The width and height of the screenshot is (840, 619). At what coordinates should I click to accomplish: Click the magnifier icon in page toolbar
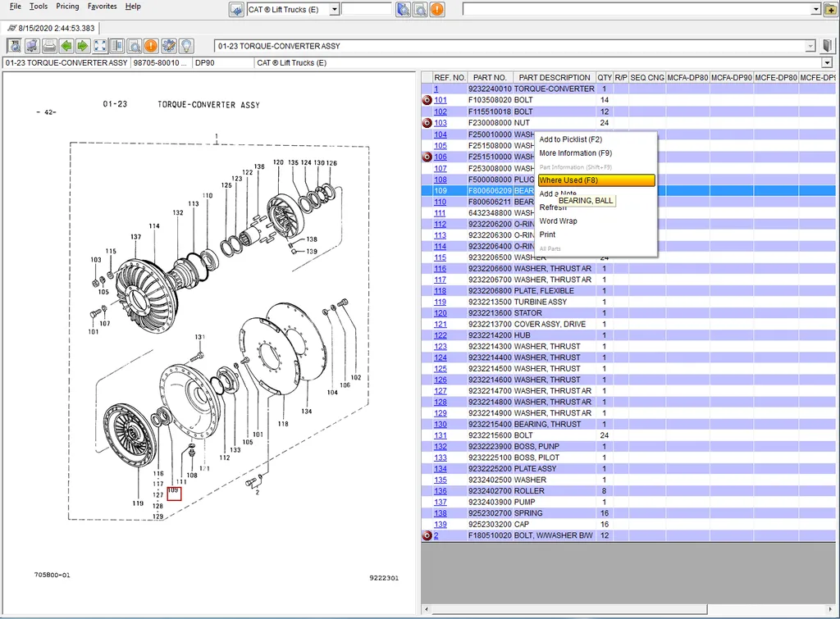(135, 46)
